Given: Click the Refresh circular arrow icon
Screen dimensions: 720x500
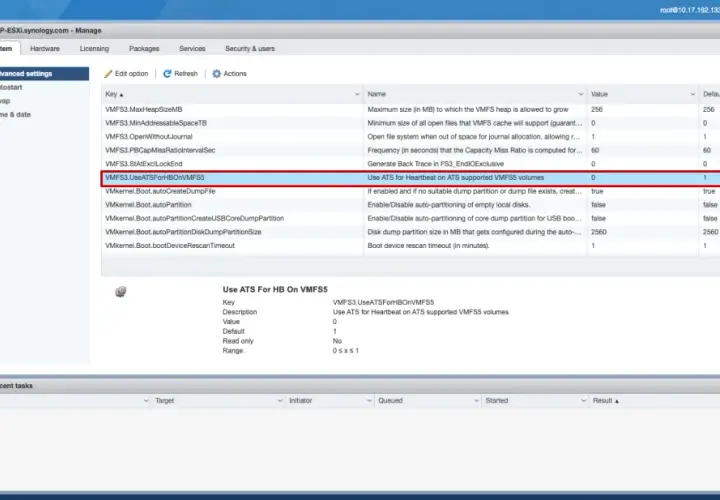Looking at the screenshot, I should [167, 73].
